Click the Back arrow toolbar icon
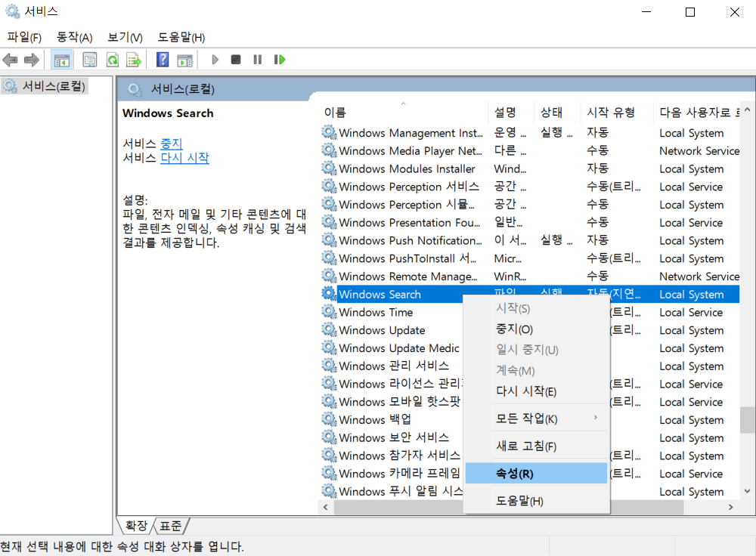The width and height of the screenshot is (756, 556). (10, 60)
